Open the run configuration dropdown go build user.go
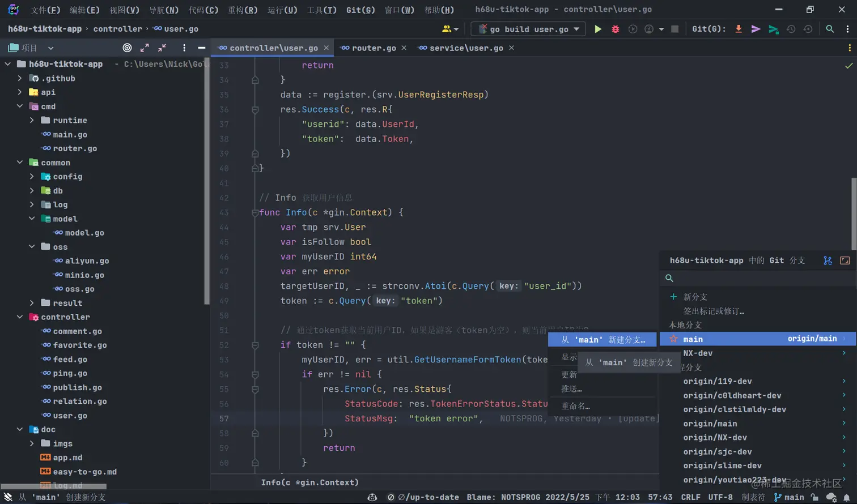857x504 pixels. 528,29
